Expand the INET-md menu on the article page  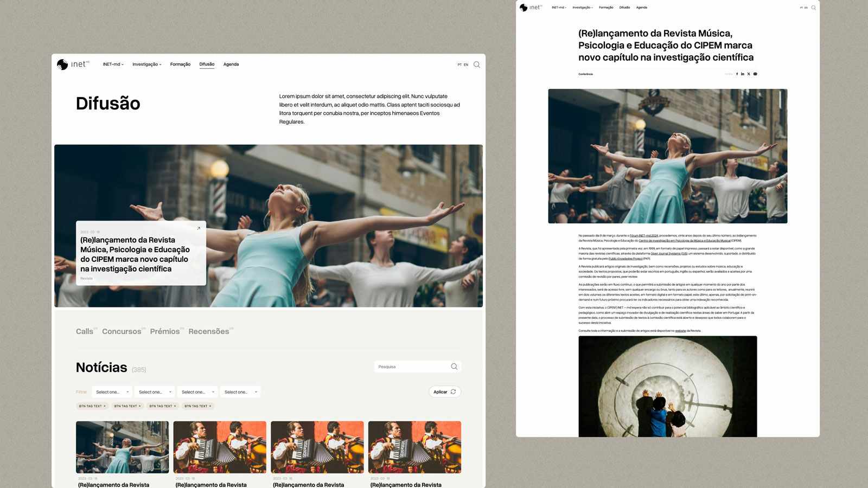pyautogui.click(x=559, y=8)
